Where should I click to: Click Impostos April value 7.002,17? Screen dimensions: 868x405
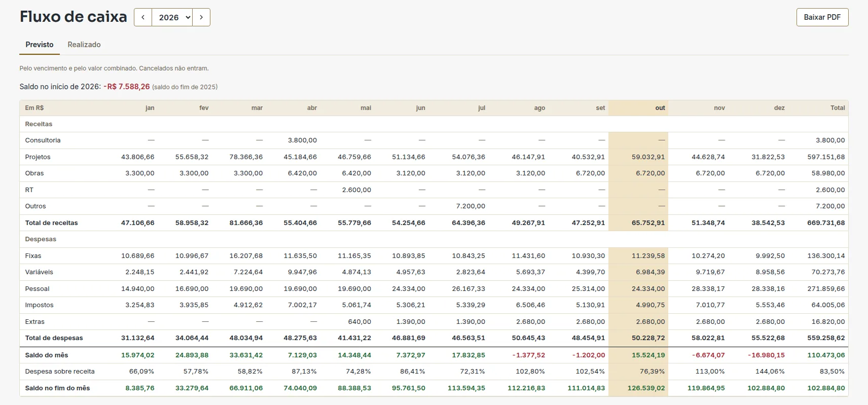pos(302,305)
